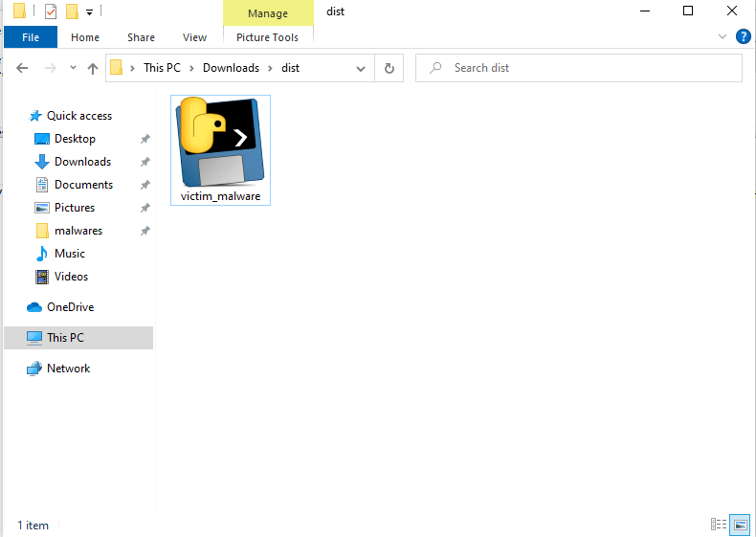The image size is (756, 537).
Task: Click Downloads in the address breadcrumb
Action: (x=231, y=68)
